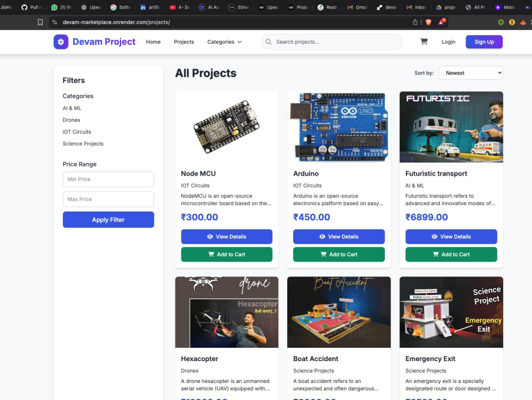The width and height of the screenshot is (532, 400).
Task: Click the Brave Rewards triangle icon
Action: coord(441,22)
